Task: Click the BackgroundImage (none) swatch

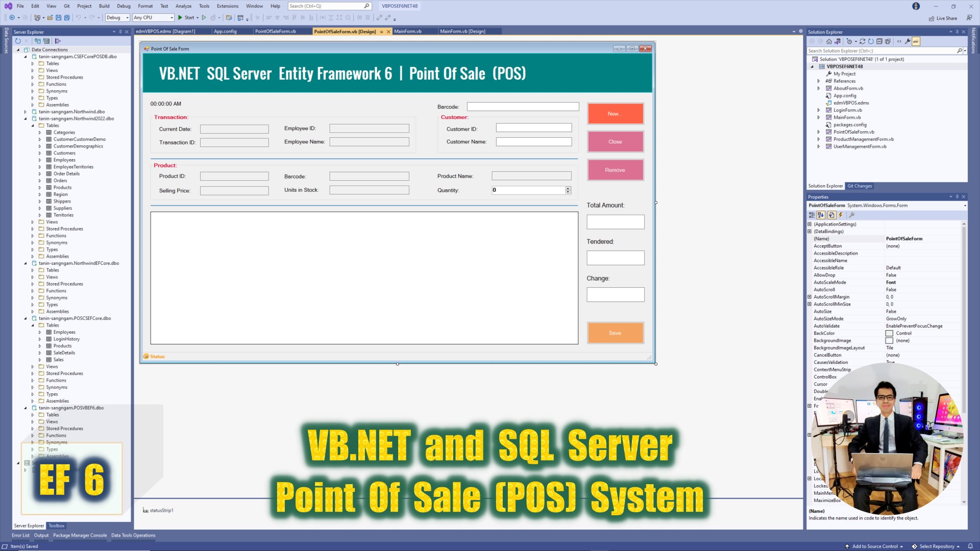Action: click(x=889, y=341)
